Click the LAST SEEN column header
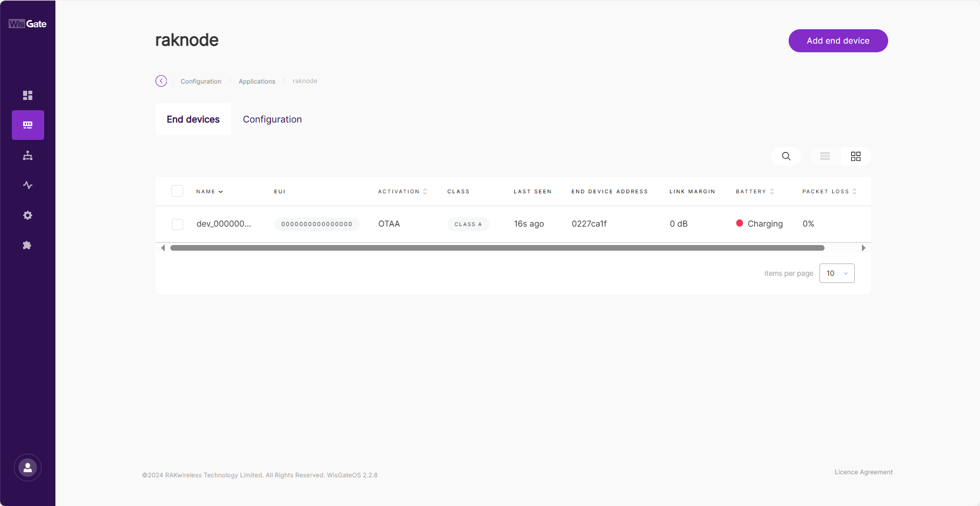 533,192
